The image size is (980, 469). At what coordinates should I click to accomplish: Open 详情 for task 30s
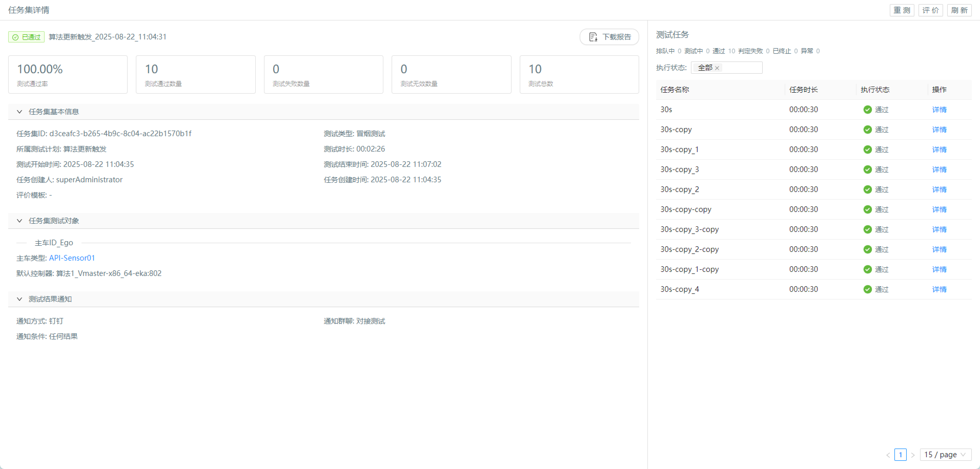(x=939, y=110)
